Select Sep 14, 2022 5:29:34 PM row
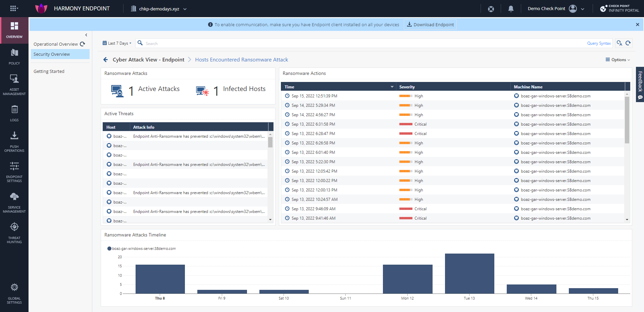Viewport: 644px width, 312px height. pyautogui.click(x=452, y=105)
